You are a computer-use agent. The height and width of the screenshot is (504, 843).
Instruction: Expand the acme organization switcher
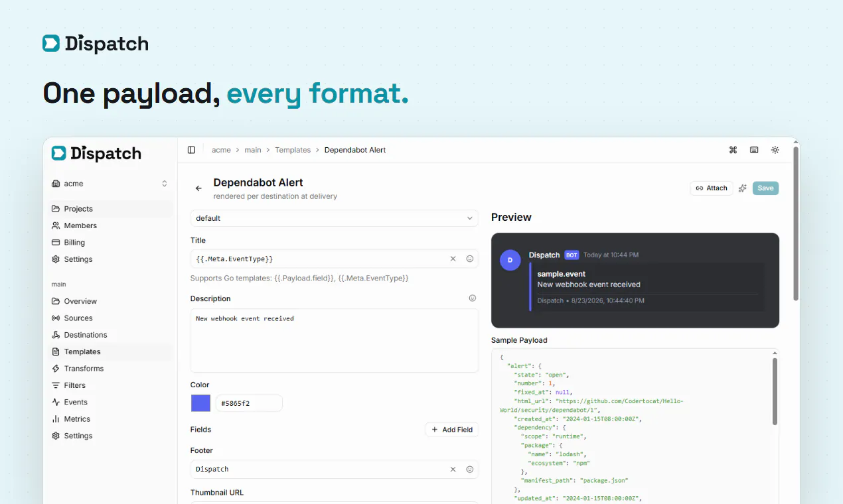110,184
